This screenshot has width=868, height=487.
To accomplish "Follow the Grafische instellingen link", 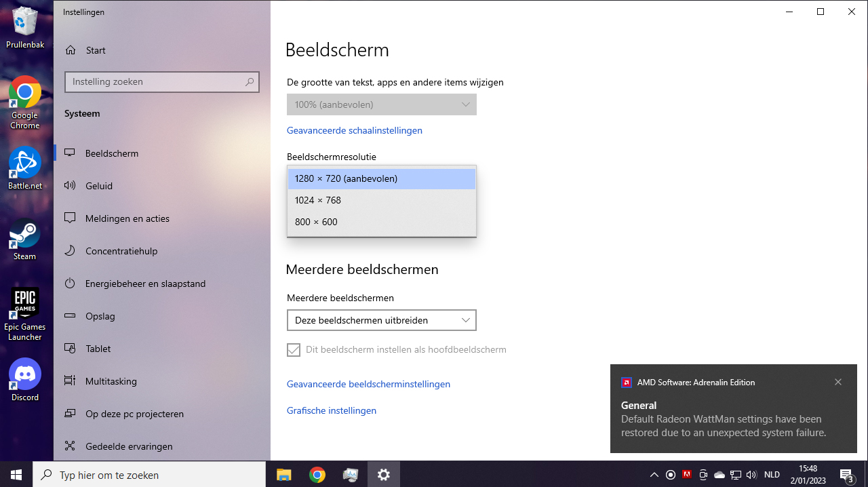I will click(x=332, y=410).
